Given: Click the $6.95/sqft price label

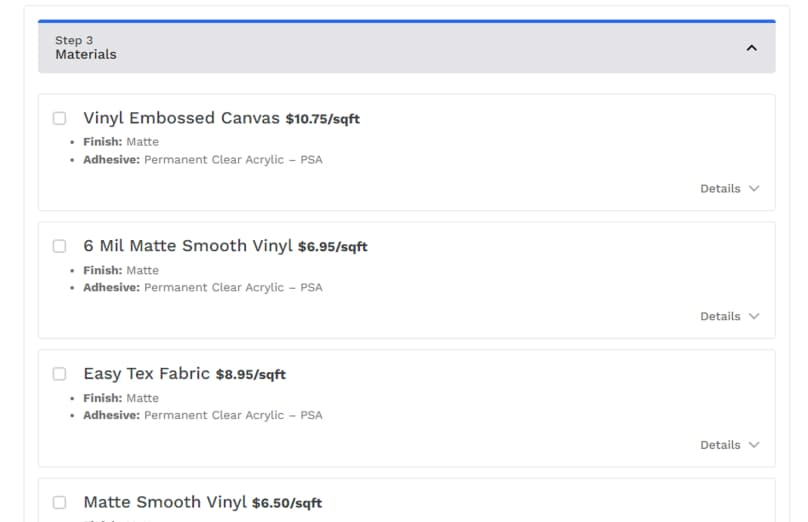Looking at the screenshot, I should (x=333, y=247).
